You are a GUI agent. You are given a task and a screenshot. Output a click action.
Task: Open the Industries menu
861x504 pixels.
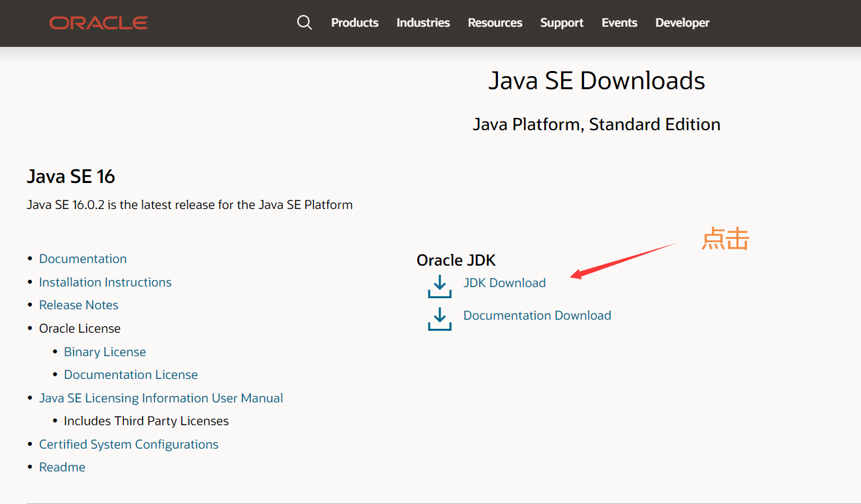(423, 22)
